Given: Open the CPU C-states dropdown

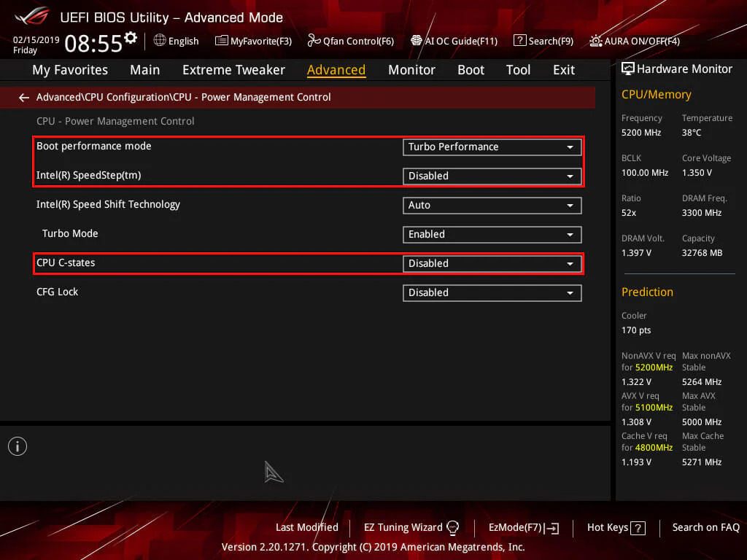Looking at the screenshot, I should point(492,263).
